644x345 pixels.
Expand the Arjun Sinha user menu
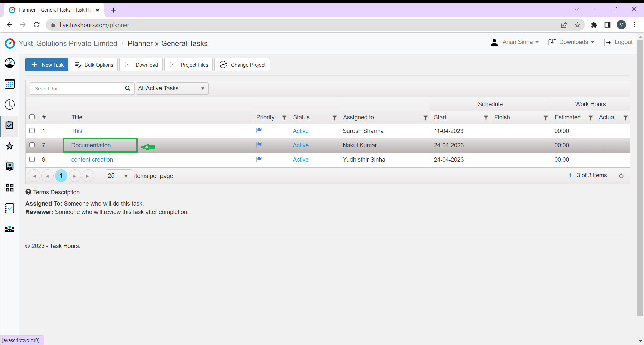[515, 42]
